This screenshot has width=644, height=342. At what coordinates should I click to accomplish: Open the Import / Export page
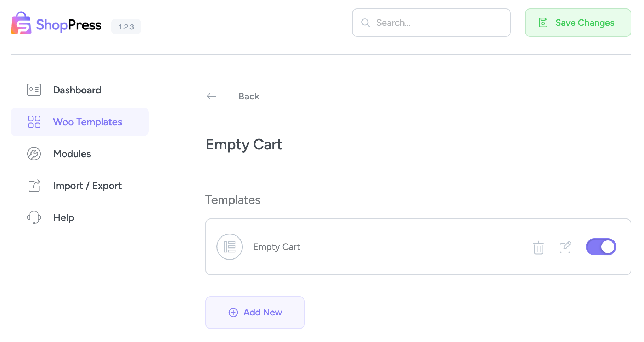87,186
